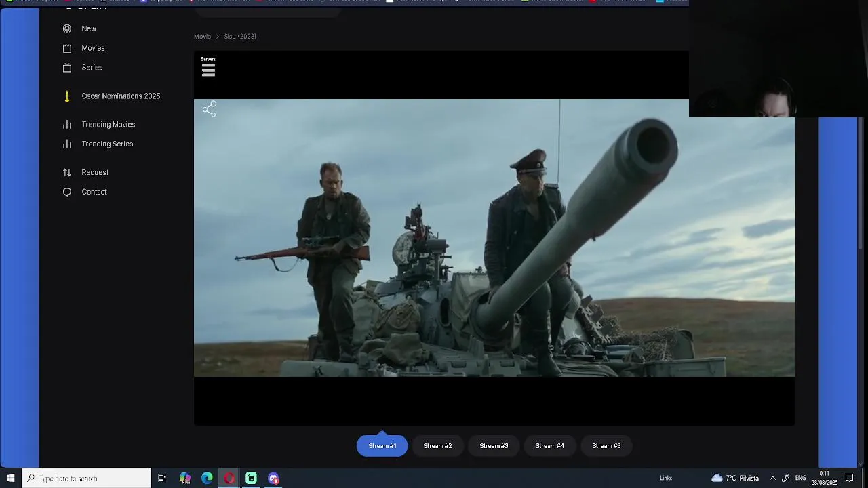Click the taskbar search box
Screen dimensions: 868x488
(87, 478)
